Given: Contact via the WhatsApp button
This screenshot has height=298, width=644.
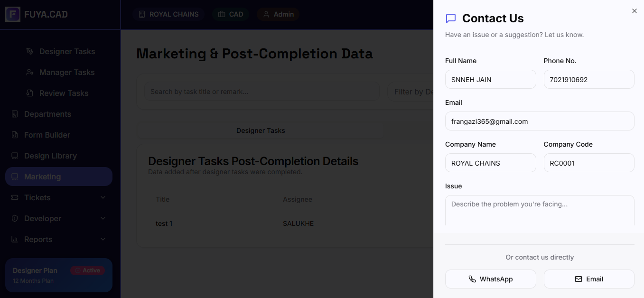Looking at the screenshot, I should click(490, 279).
